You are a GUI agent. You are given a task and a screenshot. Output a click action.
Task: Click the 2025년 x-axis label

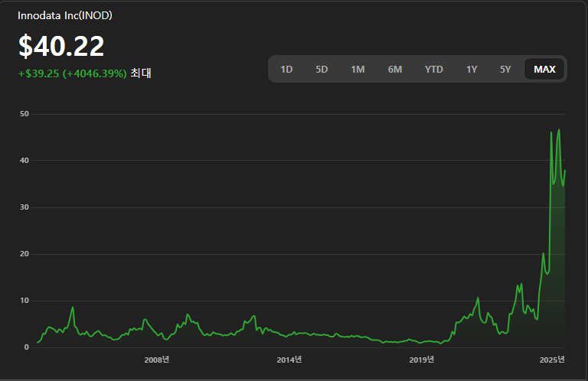[x=552, y=360]
